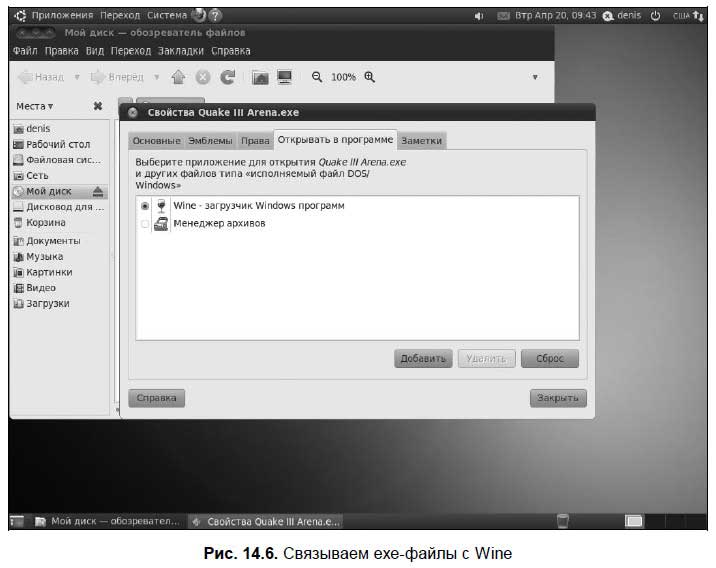This screenshot has width=716, height=568.
Task: Close the sidebar with the X icon
Action: click(x=97, y=106)
